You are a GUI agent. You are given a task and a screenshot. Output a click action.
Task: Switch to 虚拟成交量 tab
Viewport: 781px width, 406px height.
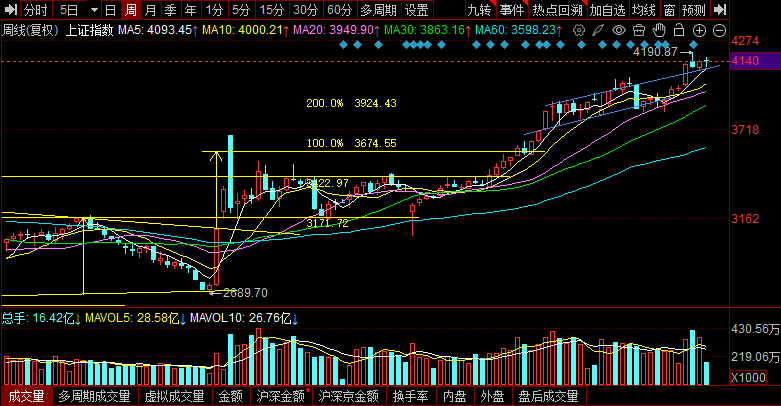coord(174,397)
